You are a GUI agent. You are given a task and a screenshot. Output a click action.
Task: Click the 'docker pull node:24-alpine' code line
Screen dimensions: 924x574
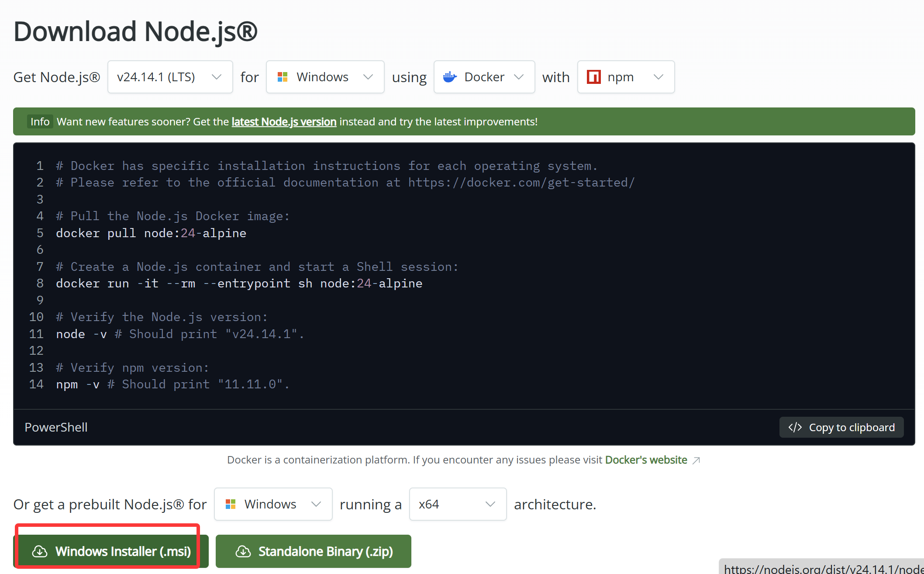pos(151,233)
